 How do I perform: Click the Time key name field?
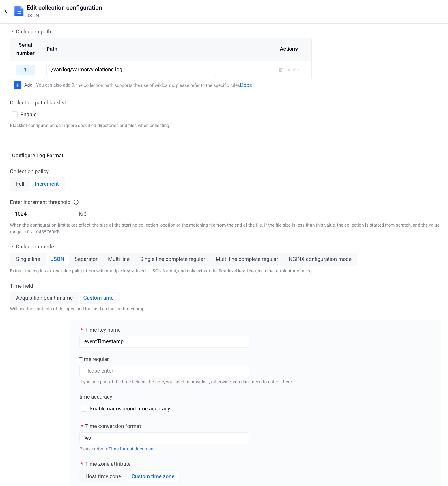pos(164,342)
